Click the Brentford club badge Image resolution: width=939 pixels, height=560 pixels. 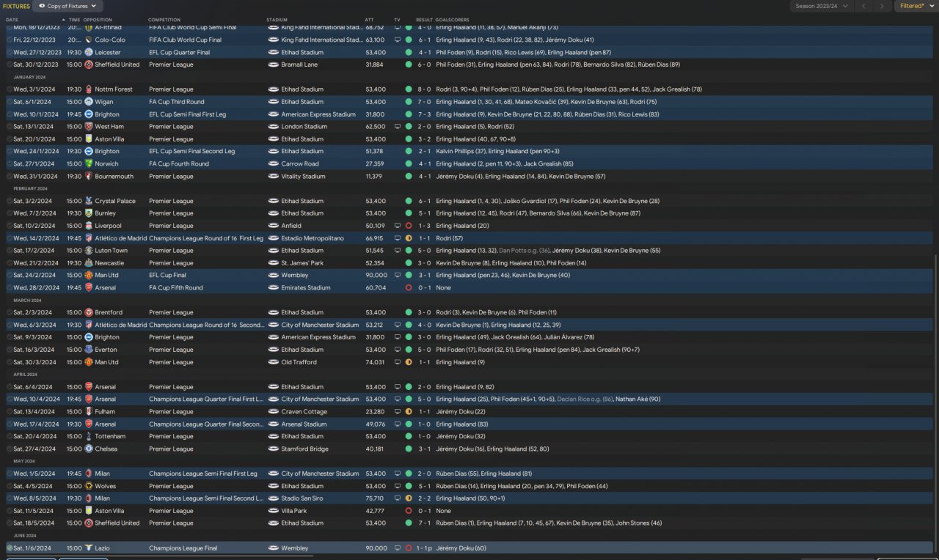(x=88, y=312)
